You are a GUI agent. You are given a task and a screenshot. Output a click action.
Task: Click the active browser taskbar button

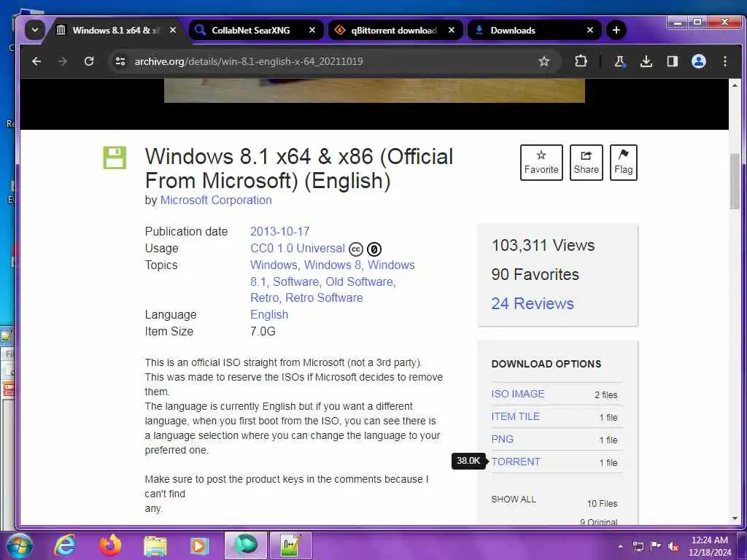coord(246,545)
